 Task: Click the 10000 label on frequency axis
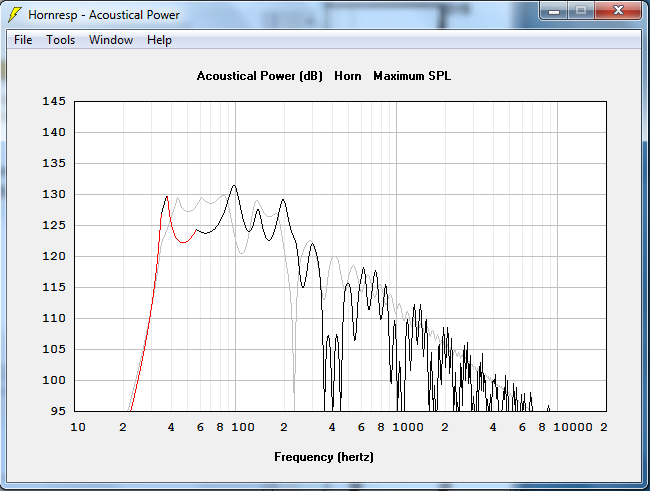pyautogui.click(x=573, y=427)
